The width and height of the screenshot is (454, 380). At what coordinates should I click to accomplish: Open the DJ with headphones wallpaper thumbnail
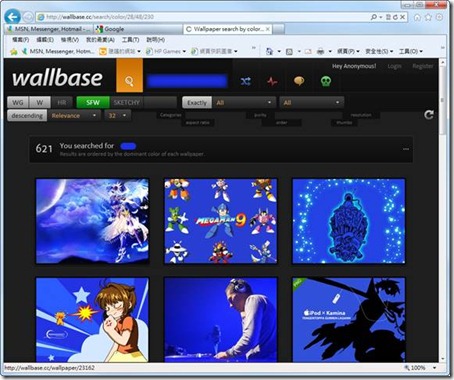(x=220, y=319)
